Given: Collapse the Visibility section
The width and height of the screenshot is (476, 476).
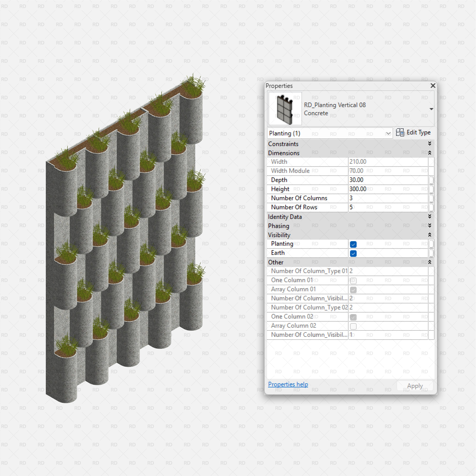Looking at the screenshot, I should 430,235.
